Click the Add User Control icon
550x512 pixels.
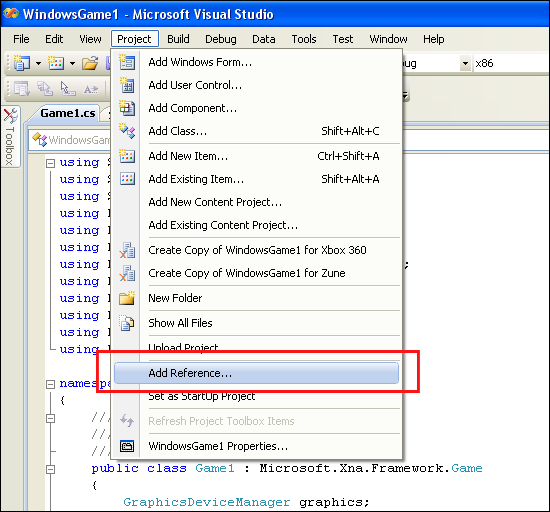(126, 85)
